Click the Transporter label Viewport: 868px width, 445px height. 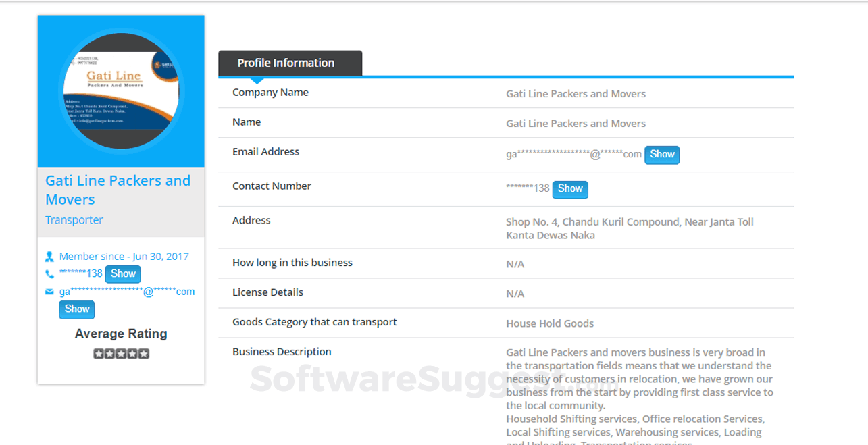click(x=74, y=219)
